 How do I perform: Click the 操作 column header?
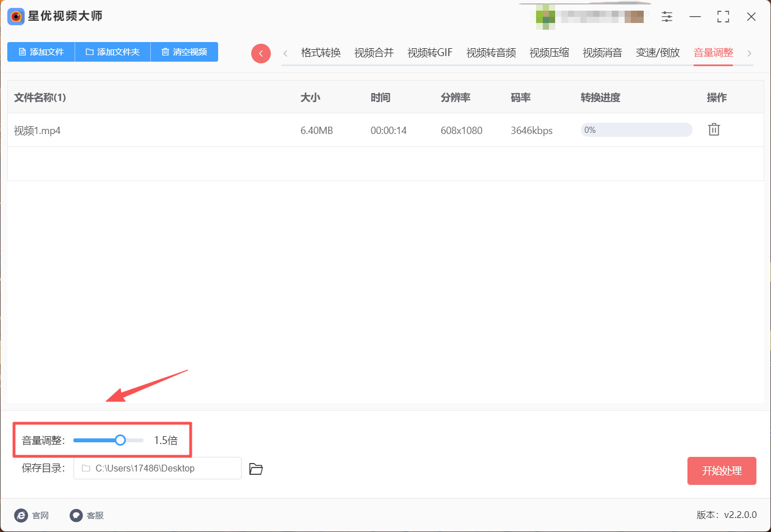point(717,98)
